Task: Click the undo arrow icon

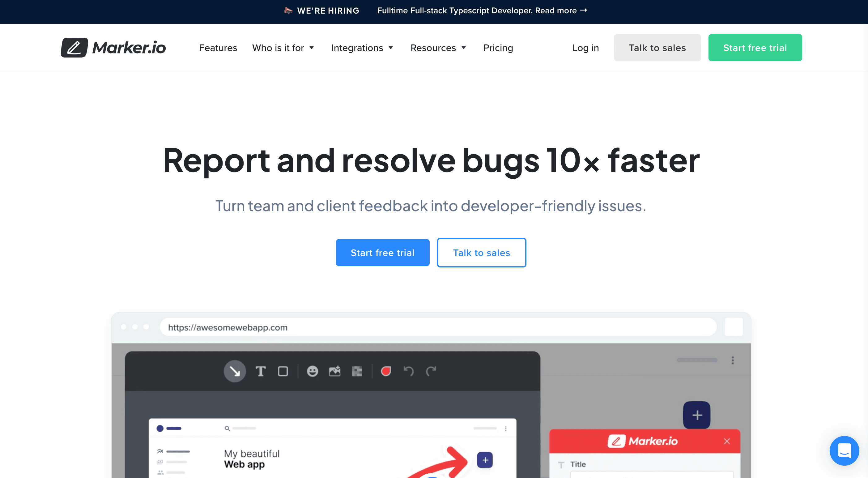Action: (408, 371)
